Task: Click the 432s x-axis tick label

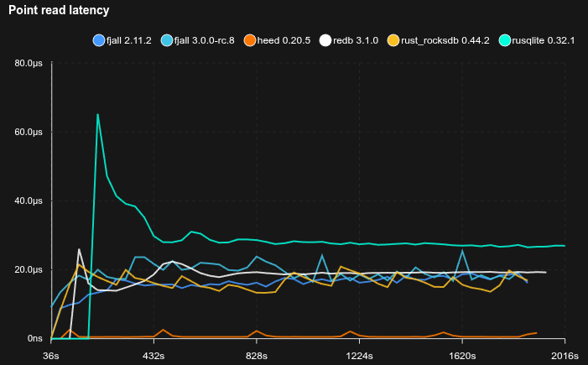Action: pyautogui.click(x=154, y=357)
